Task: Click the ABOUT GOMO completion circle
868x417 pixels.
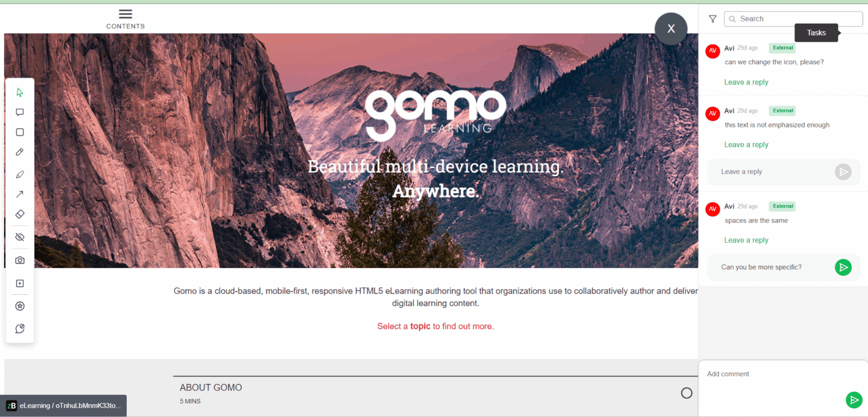Action: point(687,393)
